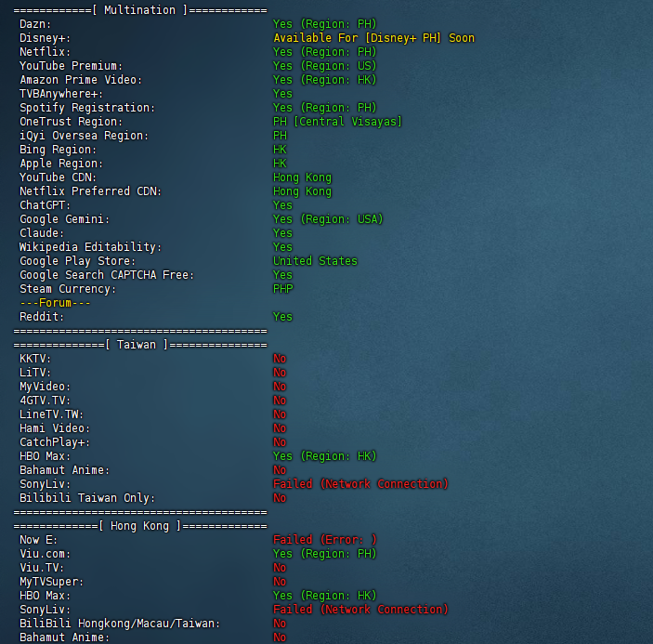
Task: Select 'United States' Google Play Store value
Action: 315,261
